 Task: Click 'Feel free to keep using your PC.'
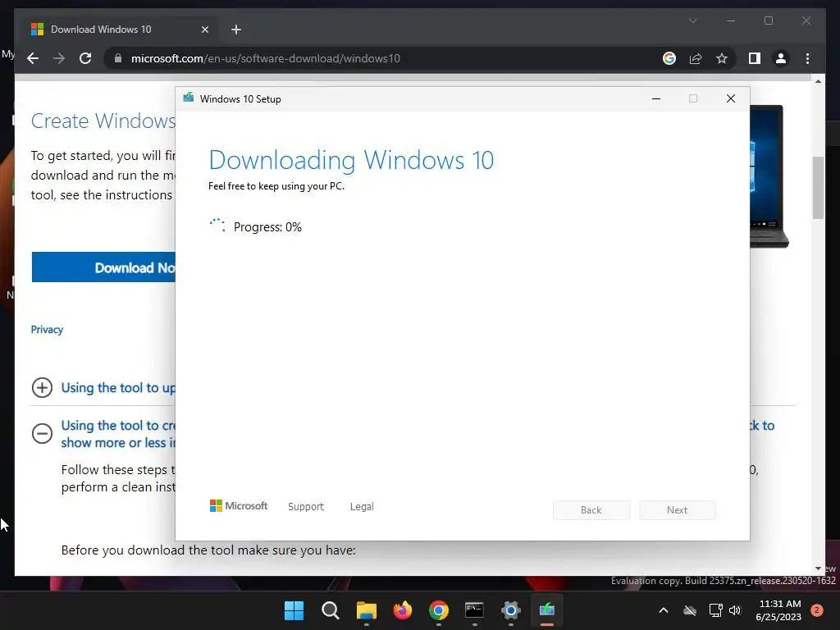point(276,186)
